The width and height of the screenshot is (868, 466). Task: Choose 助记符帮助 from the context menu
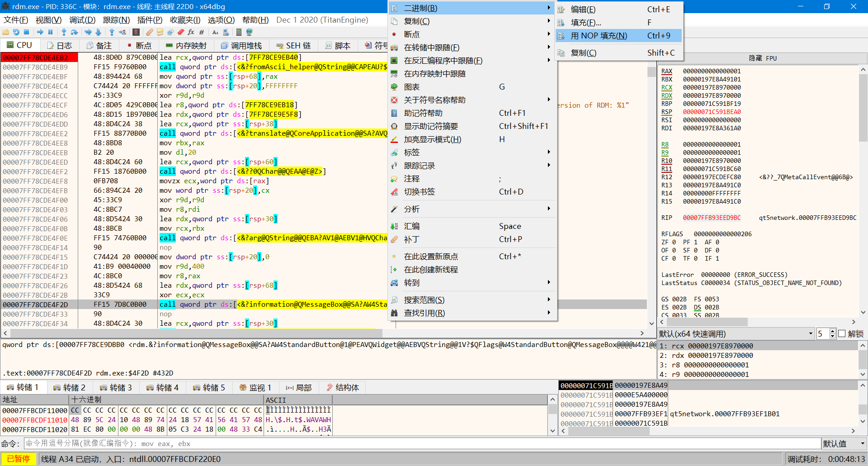point(472,113)
